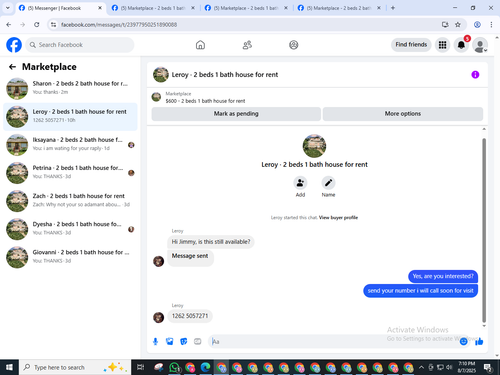Open the account profile menu

[x=480, y=45]
